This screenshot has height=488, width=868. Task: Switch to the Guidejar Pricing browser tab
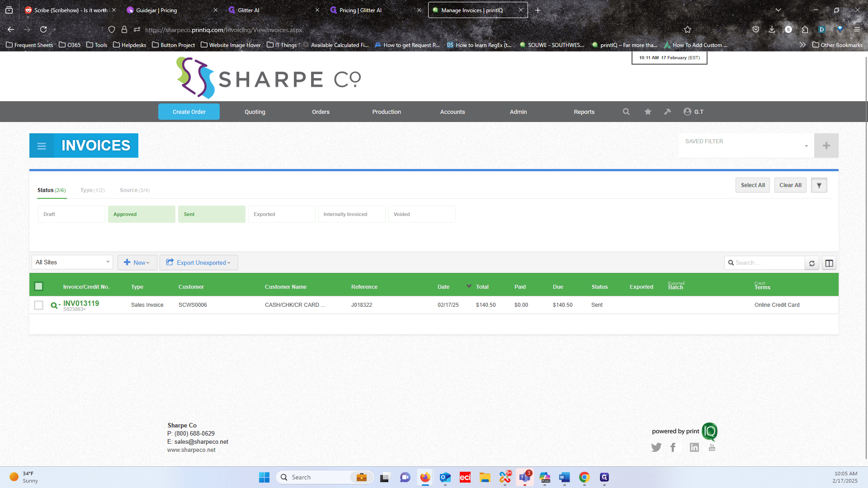click(x=172, y=10)
